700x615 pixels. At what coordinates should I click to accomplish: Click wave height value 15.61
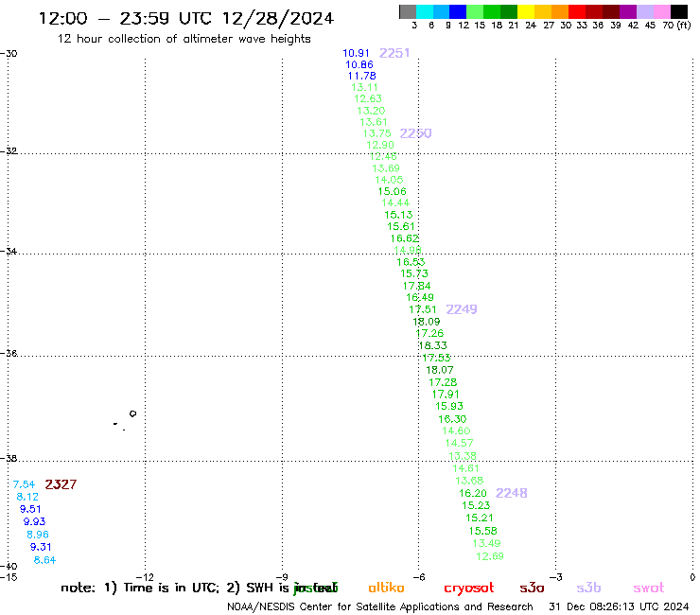coord(401,226)
